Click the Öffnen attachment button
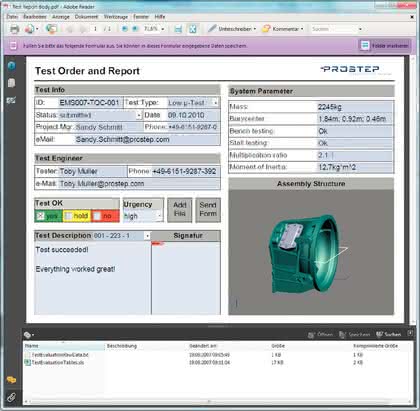This screenshot has width=420, height=411. click(320, 334)
